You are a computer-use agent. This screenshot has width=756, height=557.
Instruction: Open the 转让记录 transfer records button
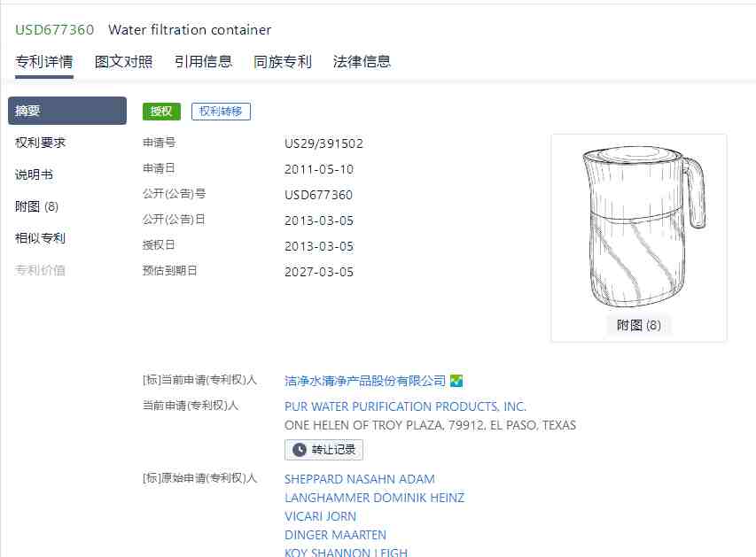[x=323, y=450]
